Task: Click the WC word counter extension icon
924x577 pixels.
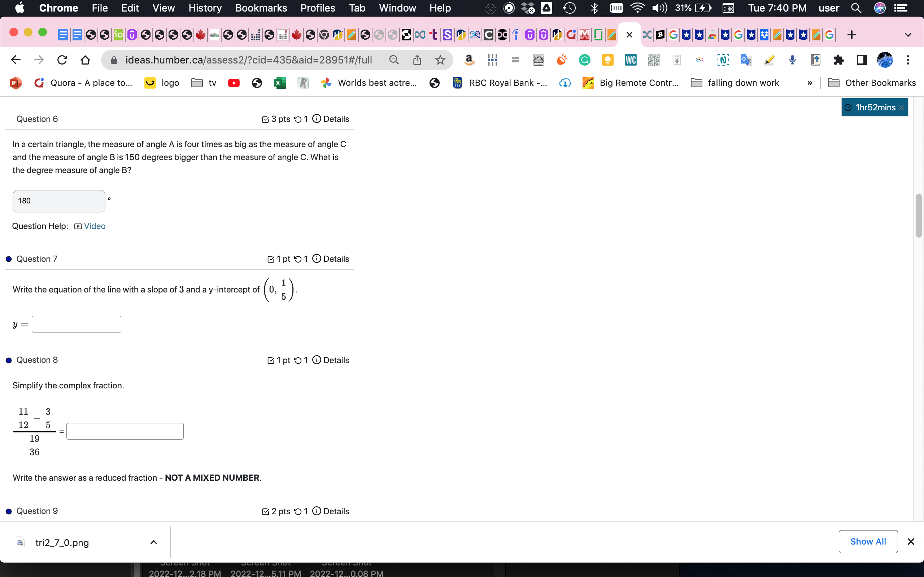Action: click(x=631, y=60)
